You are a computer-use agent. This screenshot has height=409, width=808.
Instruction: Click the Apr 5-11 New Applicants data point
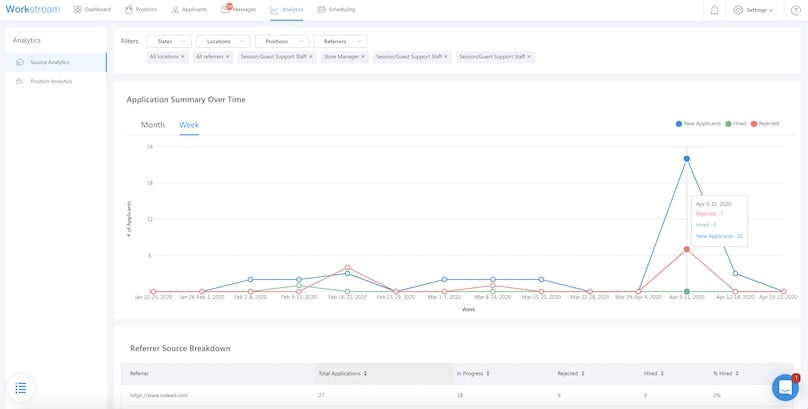[686, 158]
